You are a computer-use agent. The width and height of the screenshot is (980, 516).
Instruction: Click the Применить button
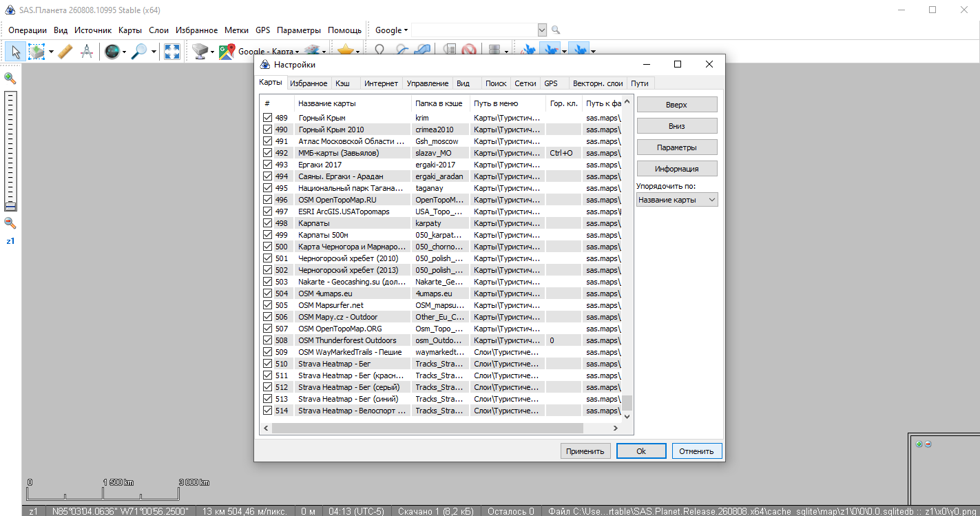(585, 451)
